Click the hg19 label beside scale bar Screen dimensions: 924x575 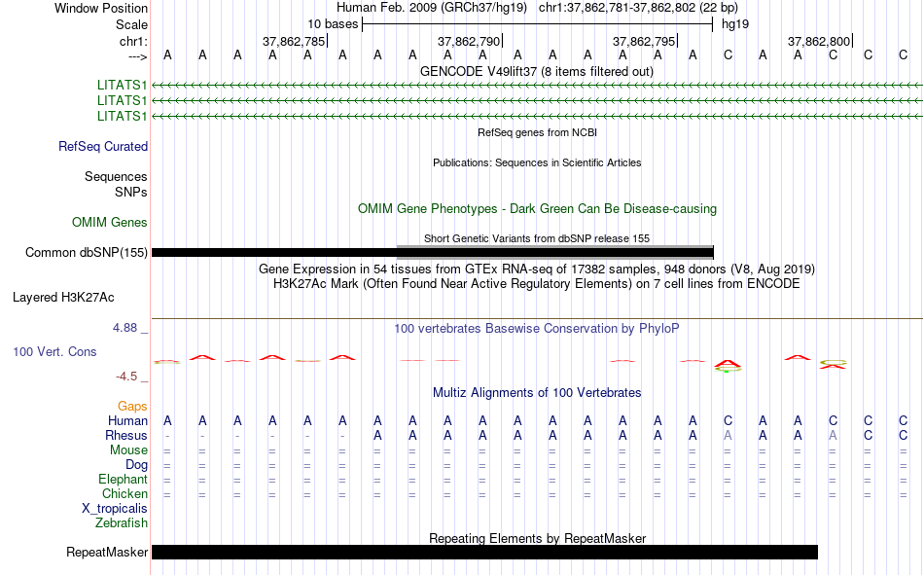tap(735, 24)
